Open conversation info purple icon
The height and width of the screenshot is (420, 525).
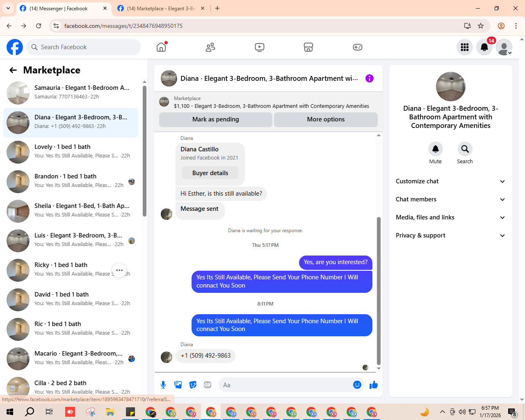[x=370, y=78]
